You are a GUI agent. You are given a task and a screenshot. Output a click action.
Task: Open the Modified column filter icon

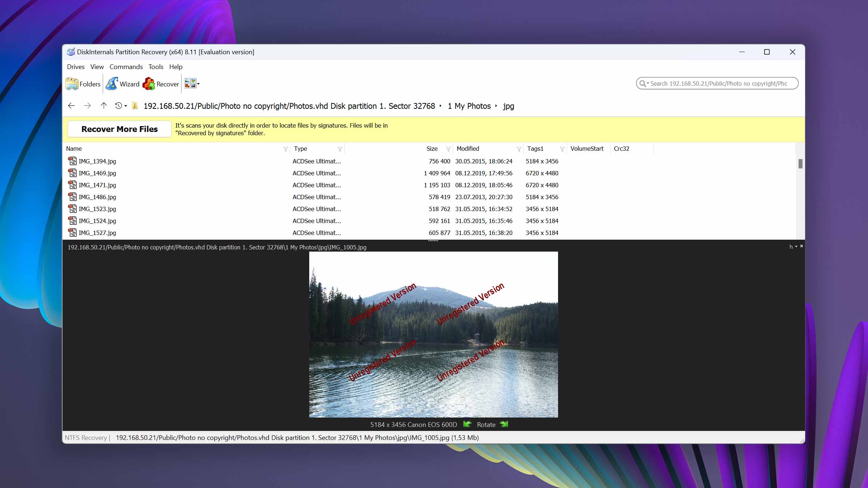pyautogui.click(x=519, y=149)
